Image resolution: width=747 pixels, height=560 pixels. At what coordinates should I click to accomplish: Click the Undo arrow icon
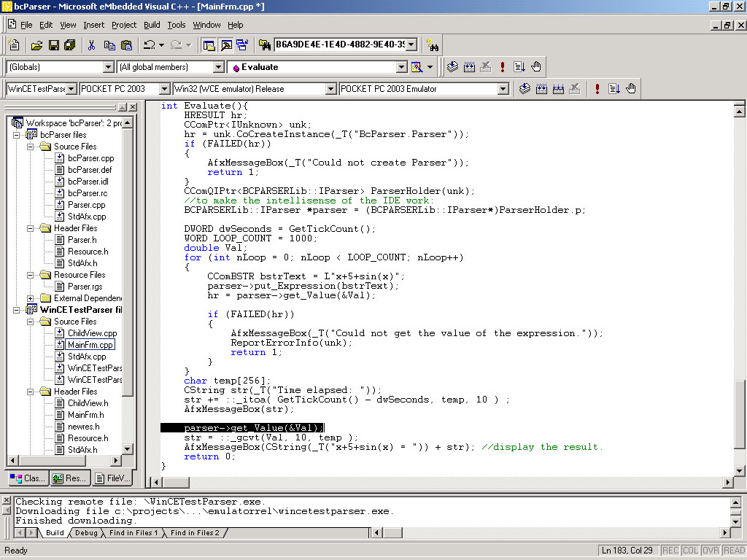150,45
